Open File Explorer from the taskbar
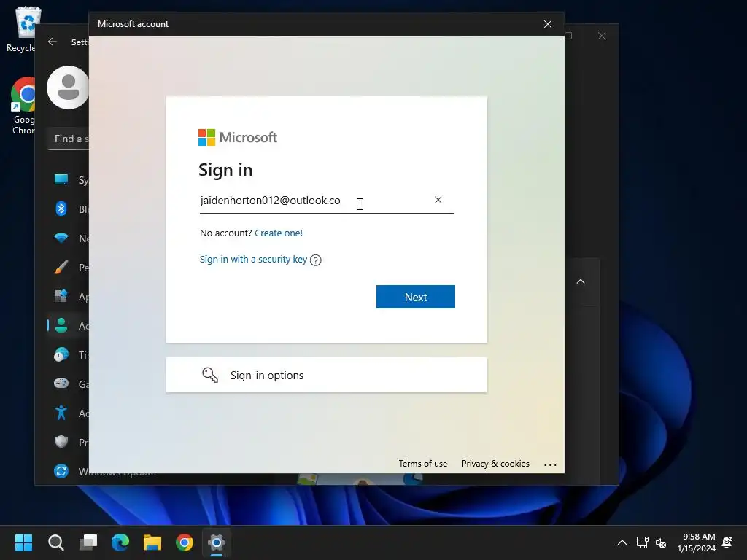This screenshot has height=560, width=747. [x=152, y=542]
